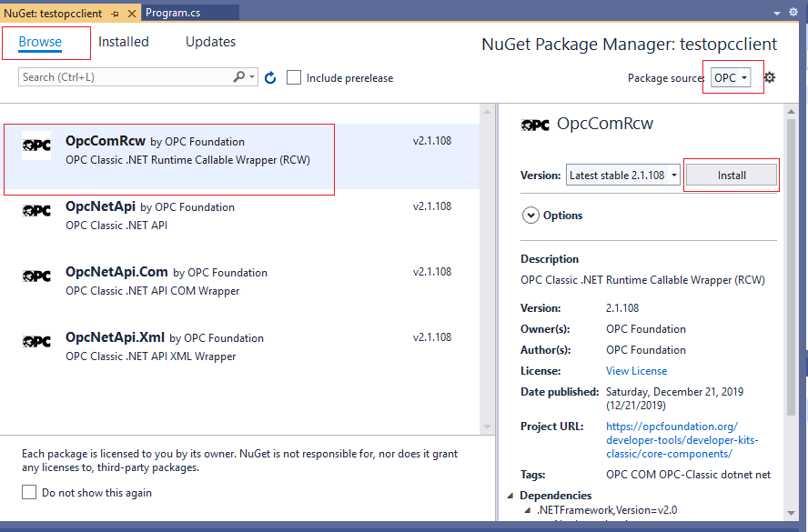Viewport: 808px width, 532px height.
Task: Click the OpcComRcw OPC Foundation logo
Action: 36,144
